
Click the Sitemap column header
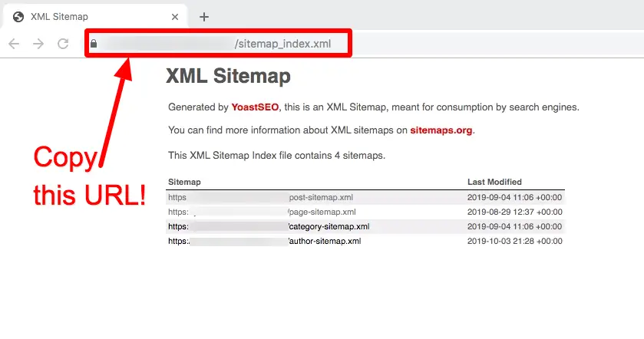(184, 182)
